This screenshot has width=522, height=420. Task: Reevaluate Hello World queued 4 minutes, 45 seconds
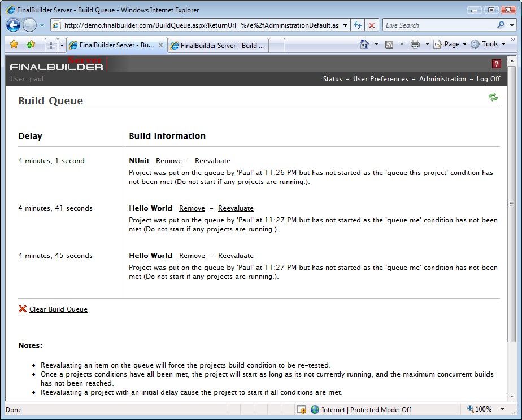(x=236, y=256)
